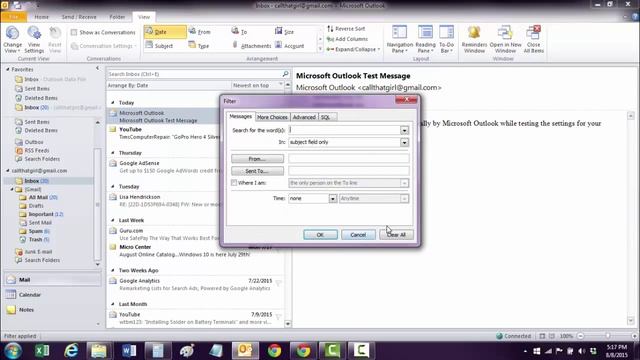This screenshot has width=640, height=360.
Task: Switch to Notes in navigation pane
Action: click(52, 310)
